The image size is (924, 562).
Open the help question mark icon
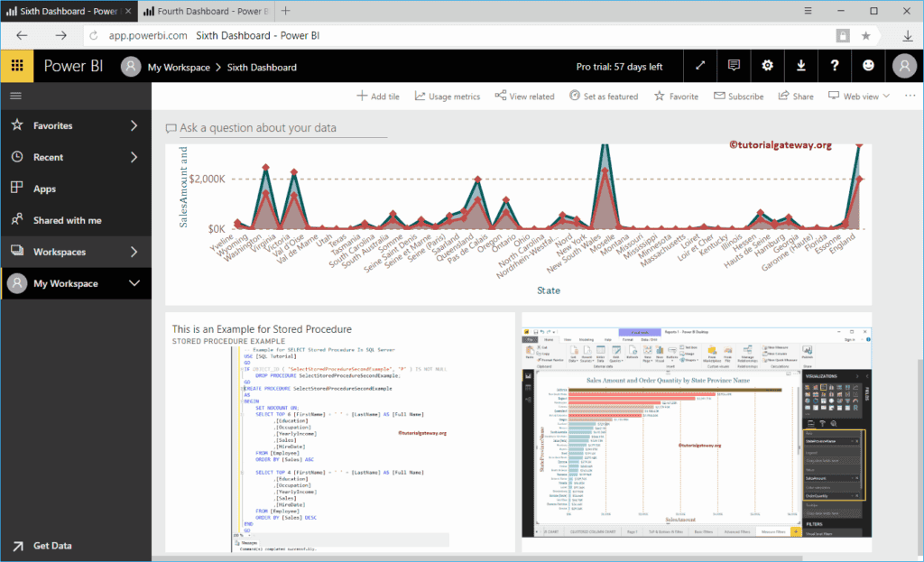point(835,66)
